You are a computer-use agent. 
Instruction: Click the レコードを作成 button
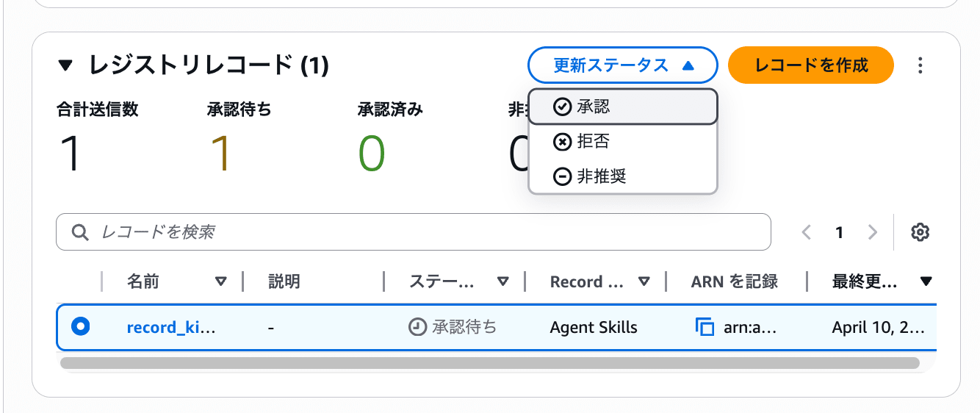coord(810,66)
